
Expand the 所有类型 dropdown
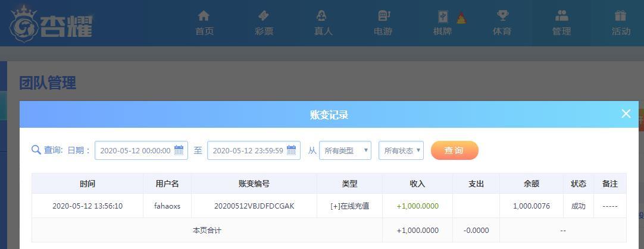pos(345,150)
